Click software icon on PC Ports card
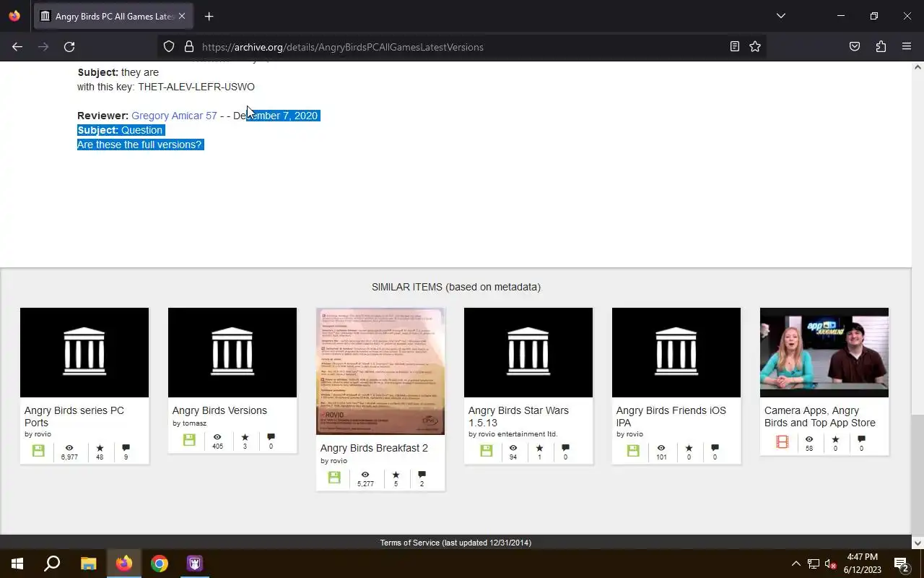 [38, 451]
